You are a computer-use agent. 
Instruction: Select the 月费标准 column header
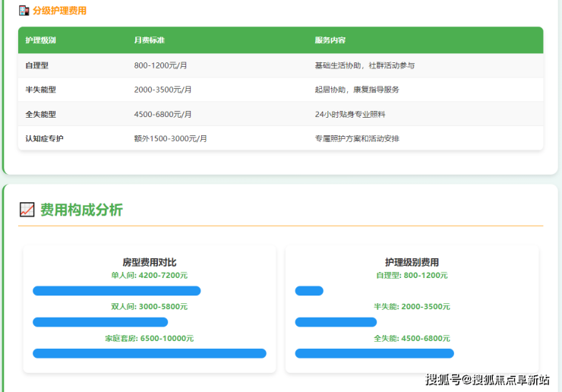click(x=148, y=40)
